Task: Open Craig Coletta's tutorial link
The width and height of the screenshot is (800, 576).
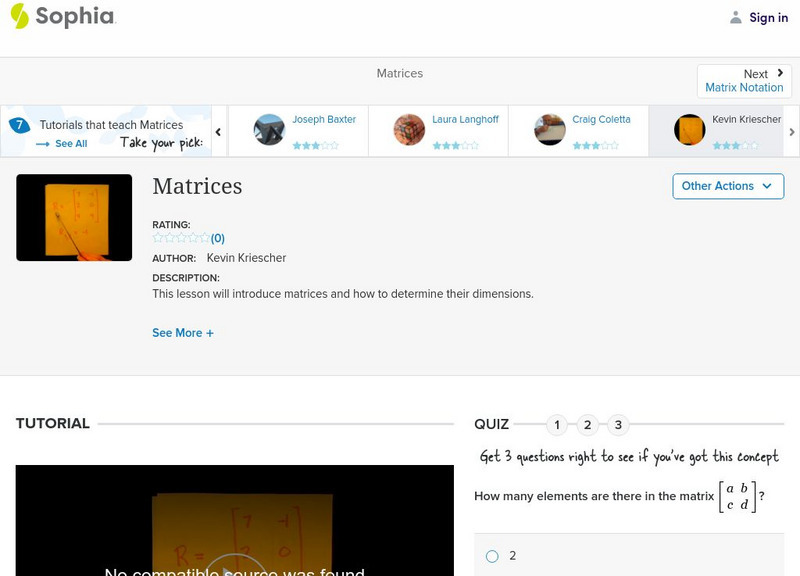Action: [601, 119]
